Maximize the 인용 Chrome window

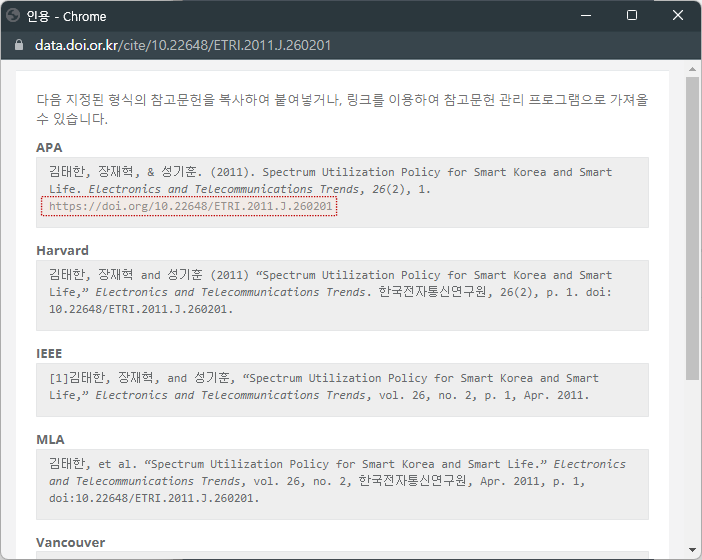pyautogui.click(x=632, y=15)
